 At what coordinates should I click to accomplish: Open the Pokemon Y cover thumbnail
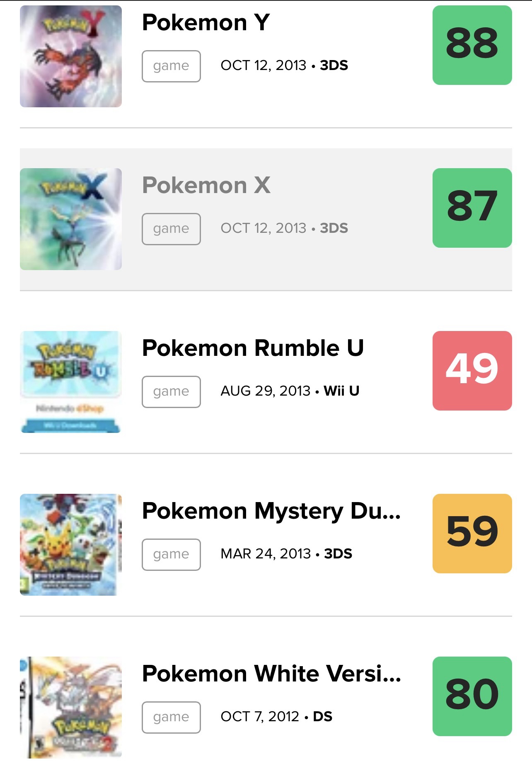pyautogui.click(x=71, y=56)
